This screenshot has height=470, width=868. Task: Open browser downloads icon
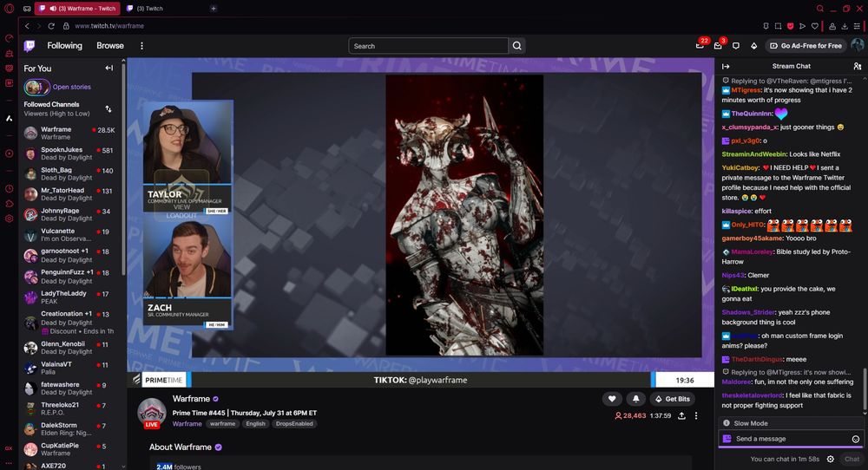pyautogui.click(x=845, y=26)
